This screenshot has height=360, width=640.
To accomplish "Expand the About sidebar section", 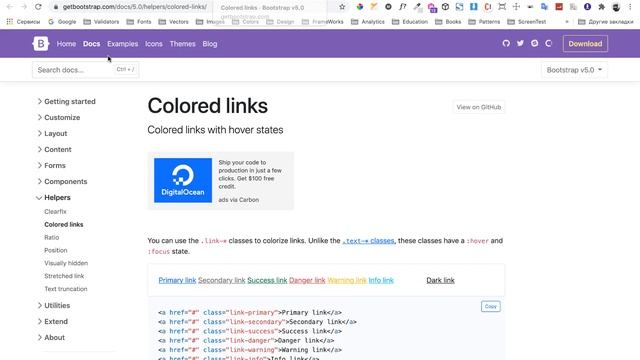I will pos(51,337).
